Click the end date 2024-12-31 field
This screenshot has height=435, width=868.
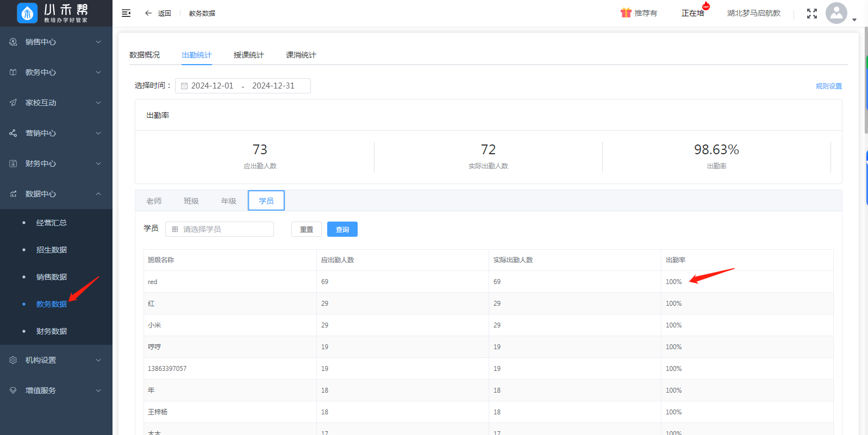point(273,86)
